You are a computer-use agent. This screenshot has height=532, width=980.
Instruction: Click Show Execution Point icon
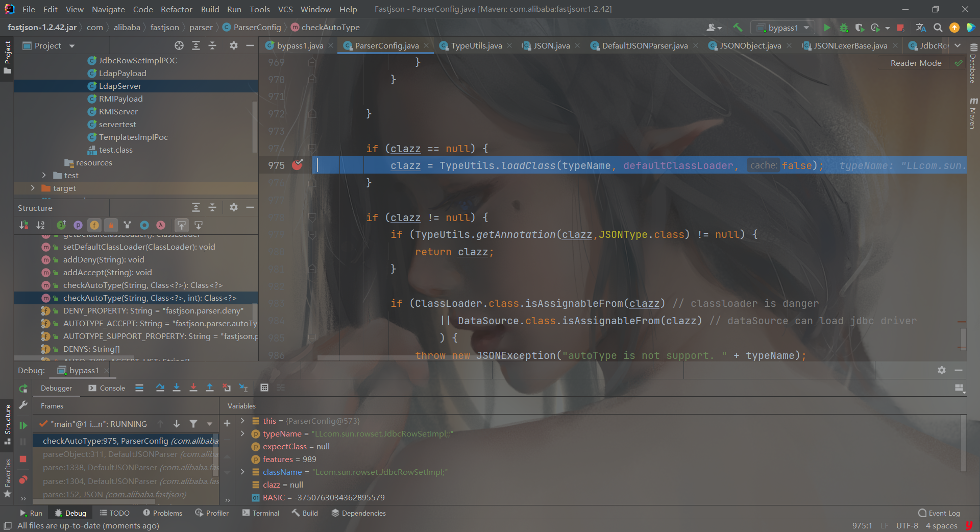click(139, 388)
